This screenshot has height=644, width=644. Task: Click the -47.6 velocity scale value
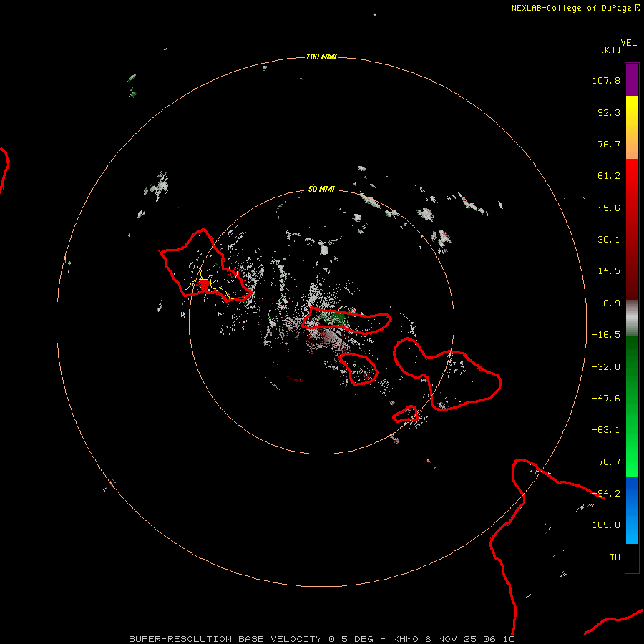pos(606,399)
